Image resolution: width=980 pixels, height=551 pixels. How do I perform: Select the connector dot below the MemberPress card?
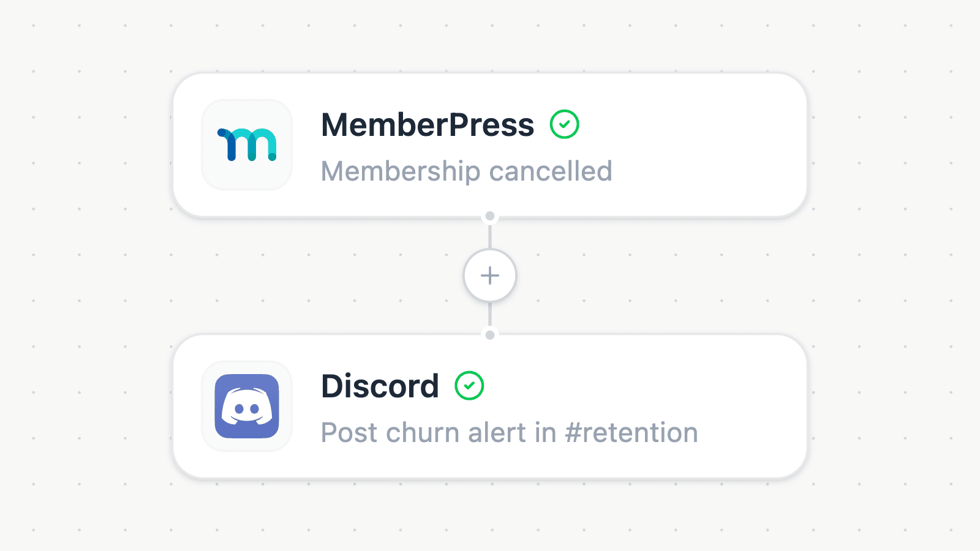coord(489,216)
